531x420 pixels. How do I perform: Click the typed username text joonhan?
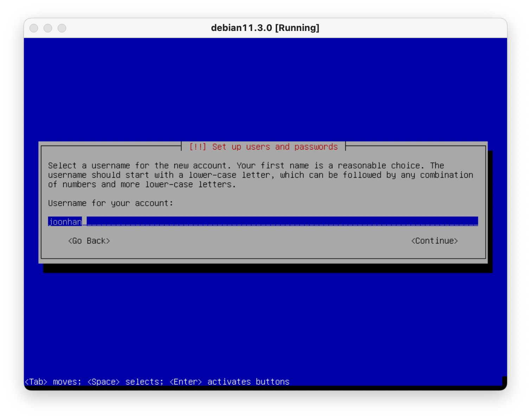[x=65, y=222]
